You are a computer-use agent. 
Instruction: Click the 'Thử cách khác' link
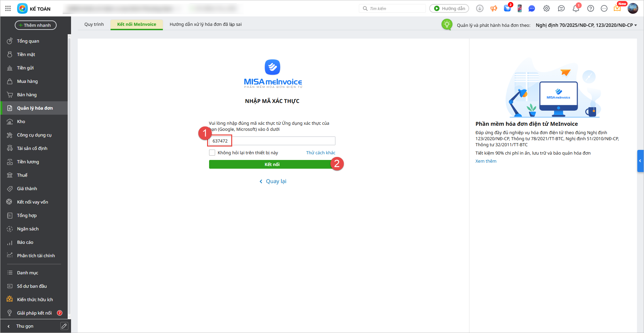[321, 153]
